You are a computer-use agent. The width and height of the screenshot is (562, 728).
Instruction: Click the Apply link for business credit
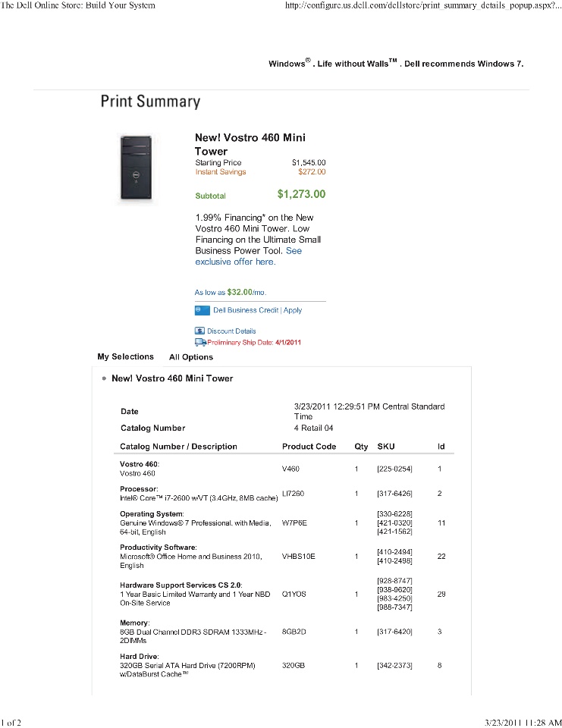click(293, 310)
